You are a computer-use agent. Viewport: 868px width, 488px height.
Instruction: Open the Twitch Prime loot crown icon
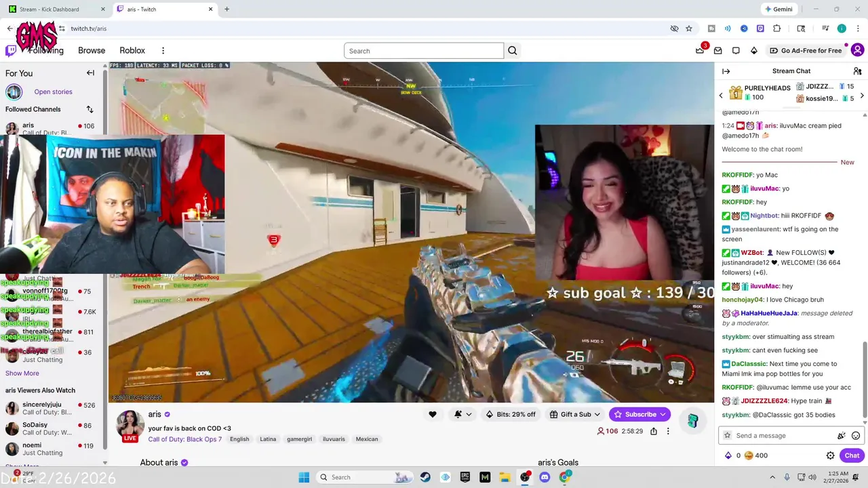tap(700, 50)
